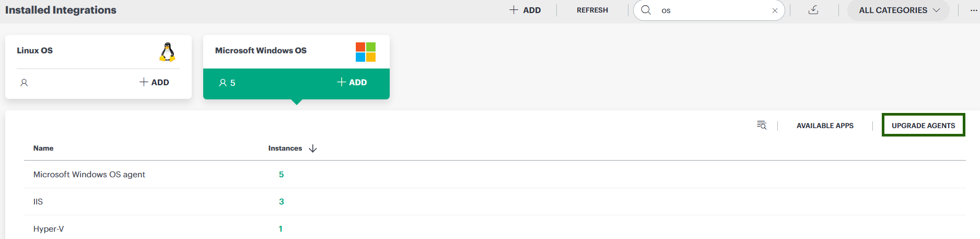980x239 pixels.
Task: Clear the search field with X
Action: coord(775,10)
